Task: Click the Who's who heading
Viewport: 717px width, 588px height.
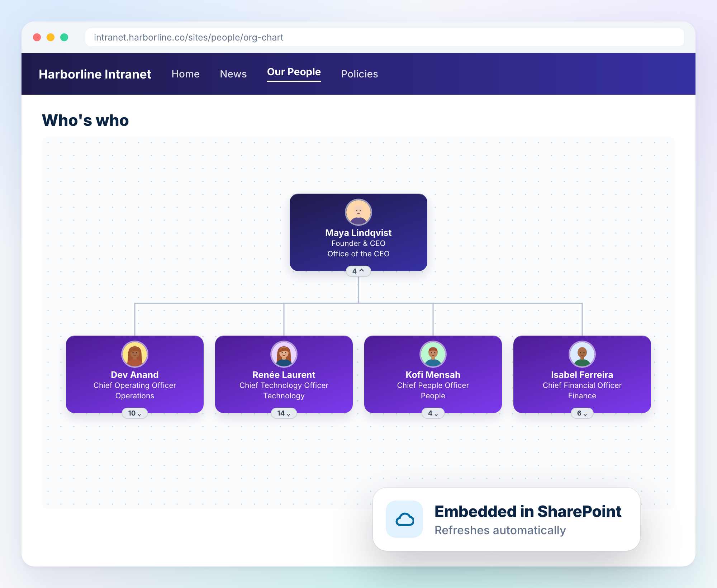Action: pos(85,120)
